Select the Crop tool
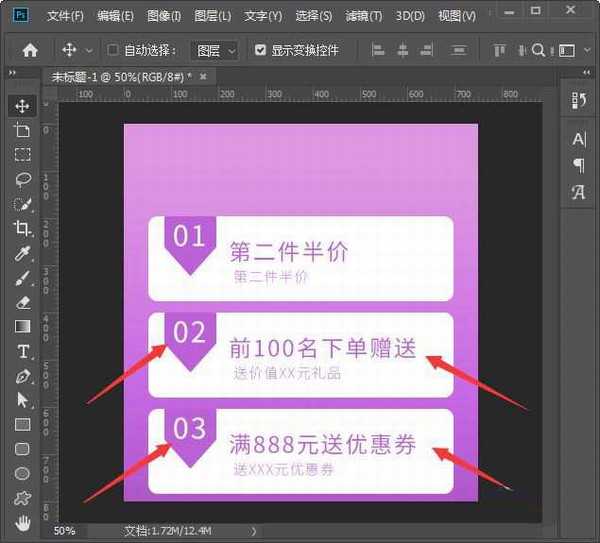This screenshot has width=600, height=543. 22,228
